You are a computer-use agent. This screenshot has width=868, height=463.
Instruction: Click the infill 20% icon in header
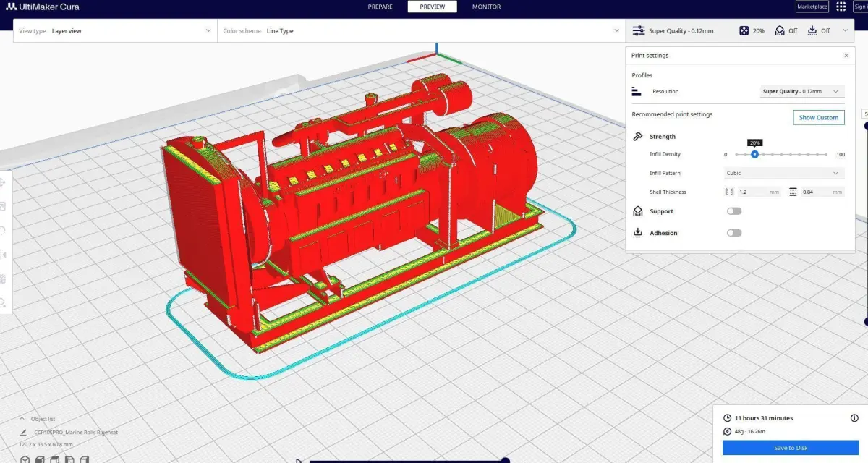pyautogui.click(x=744, y=30)
